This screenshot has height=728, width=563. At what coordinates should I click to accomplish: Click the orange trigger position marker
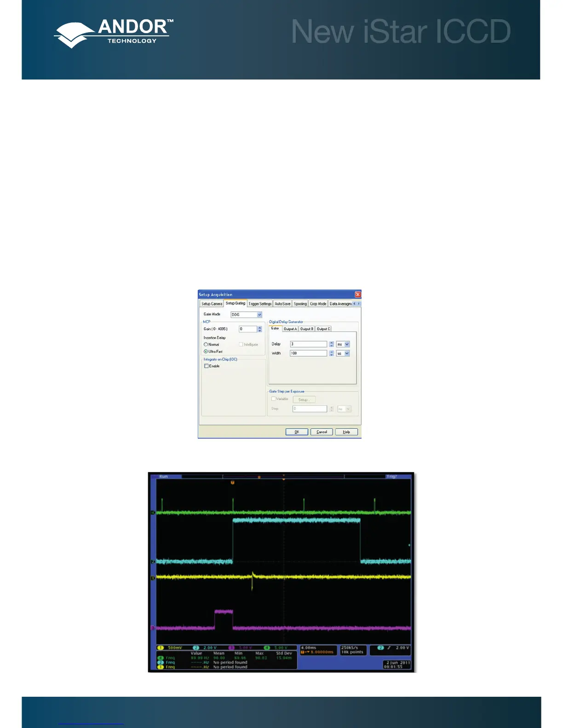pos(232,483)
